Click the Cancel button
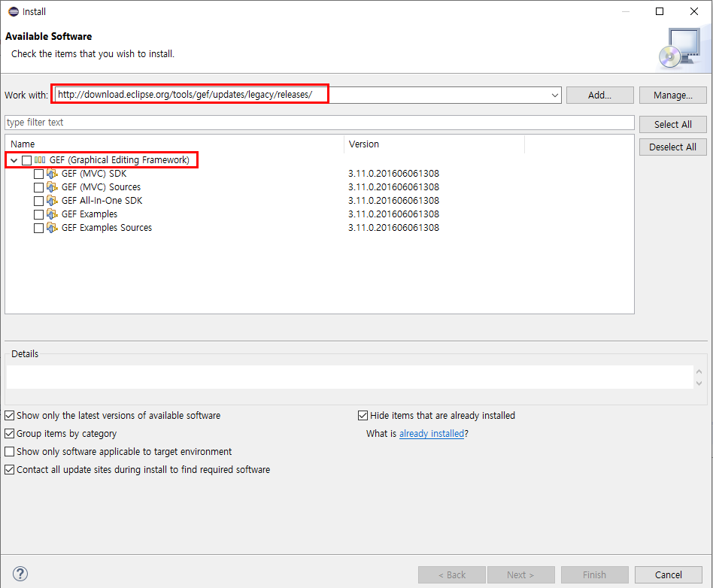713x588 pixels. click(669, 574)
